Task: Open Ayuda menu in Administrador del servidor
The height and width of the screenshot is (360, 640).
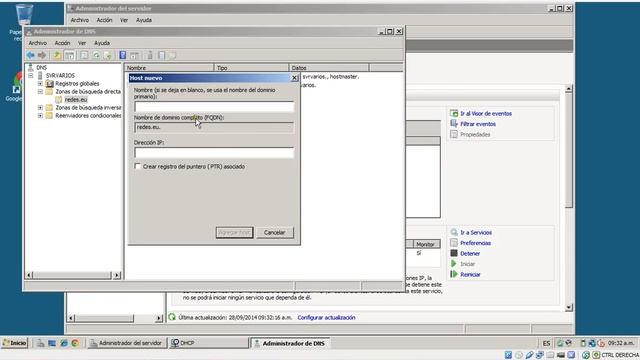Action: [144, 20]
